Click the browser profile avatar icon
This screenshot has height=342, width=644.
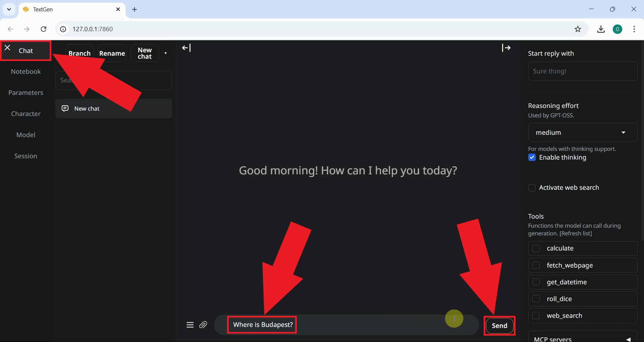tap(618, 29)
